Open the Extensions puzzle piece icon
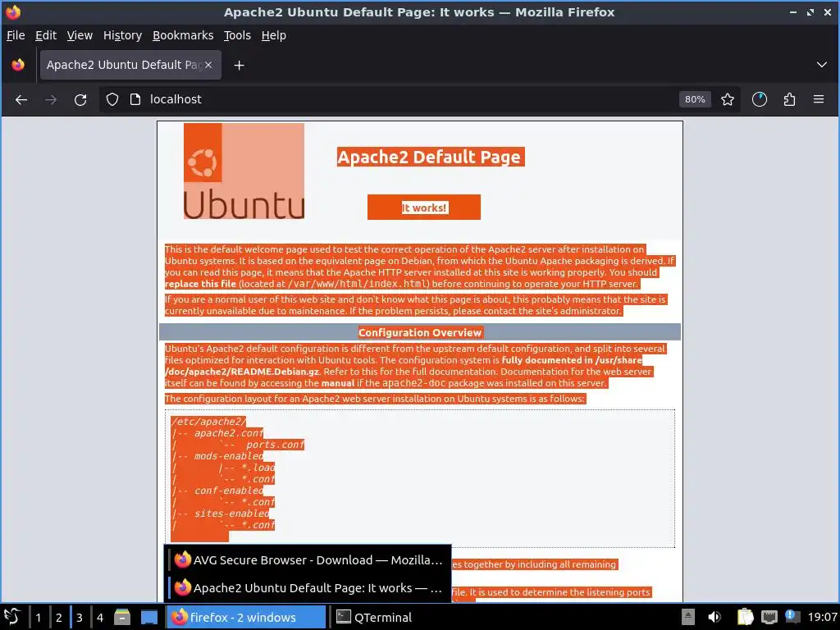The width and height of the screenshot is (840, 630). 789,99
